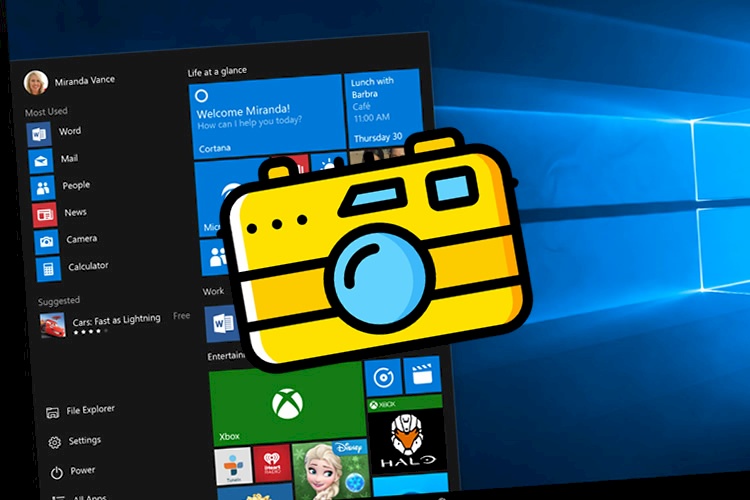Open Settings from the Start menu

[x=75, y=441]
